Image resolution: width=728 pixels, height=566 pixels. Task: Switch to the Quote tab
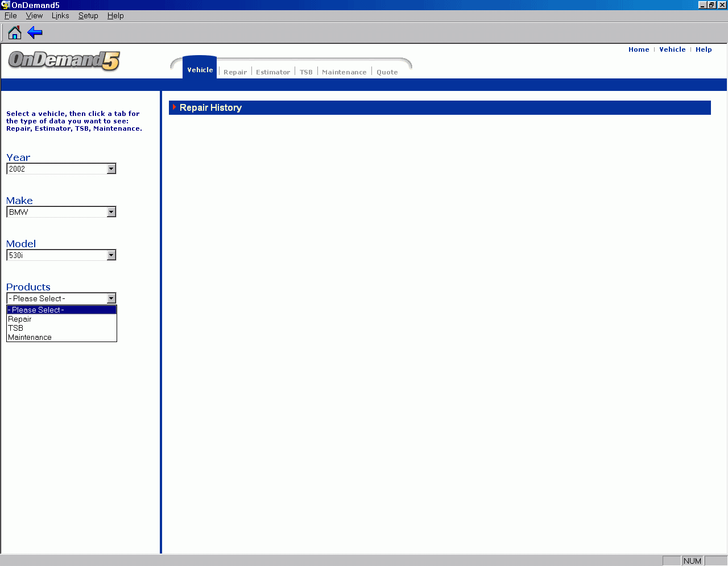pyautogui.click(x=387, y=72)
